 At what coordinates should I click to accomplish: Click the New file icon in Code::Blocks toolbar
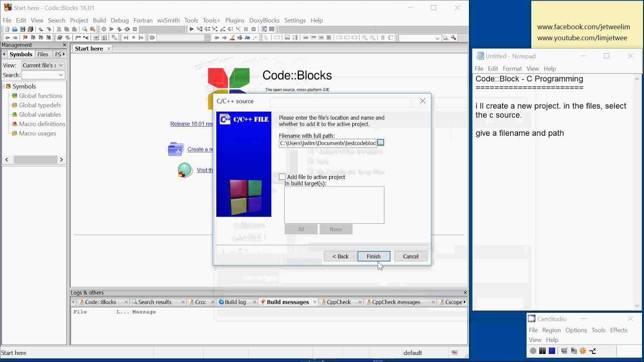pos(7,29)
